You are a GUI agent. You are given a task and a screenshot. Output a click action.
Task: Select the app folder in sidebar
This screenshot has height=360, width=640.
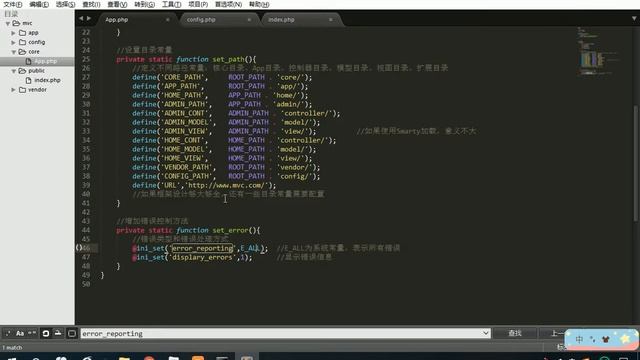33,33
